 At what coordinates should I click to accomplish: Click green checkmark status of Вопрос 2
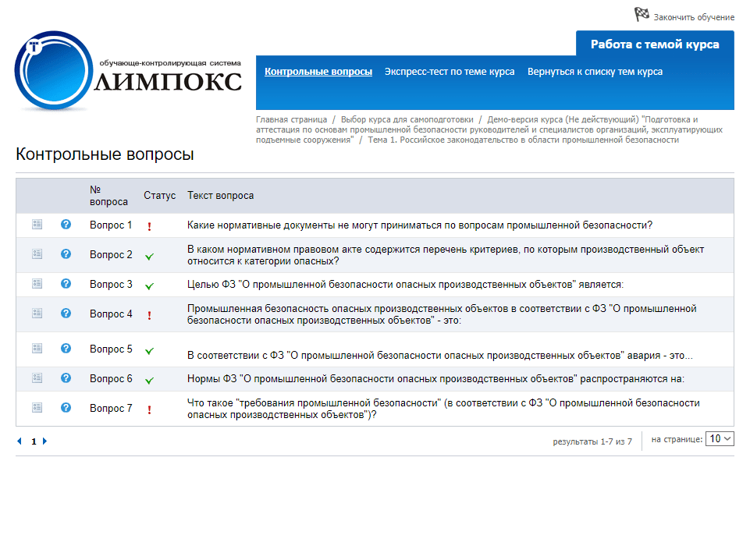[149, 256]
